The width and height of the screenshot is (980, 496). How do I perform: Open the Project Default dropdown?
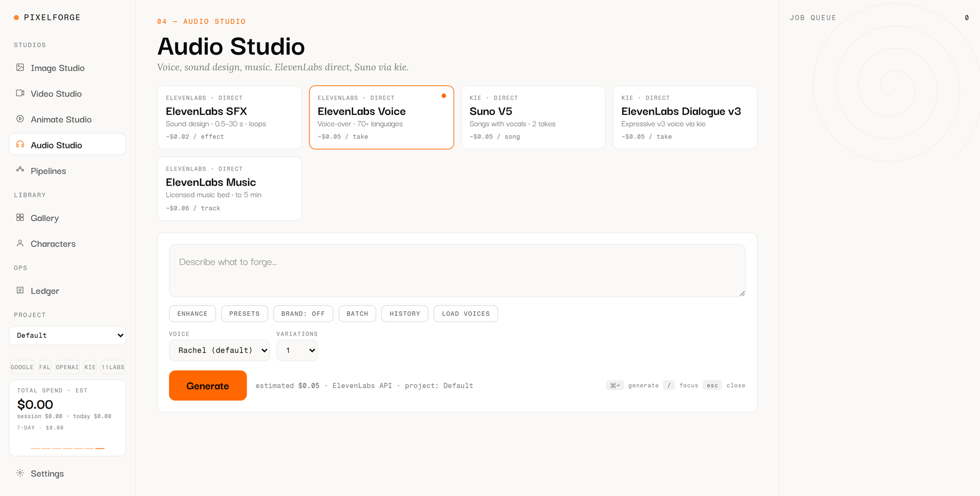67,335
